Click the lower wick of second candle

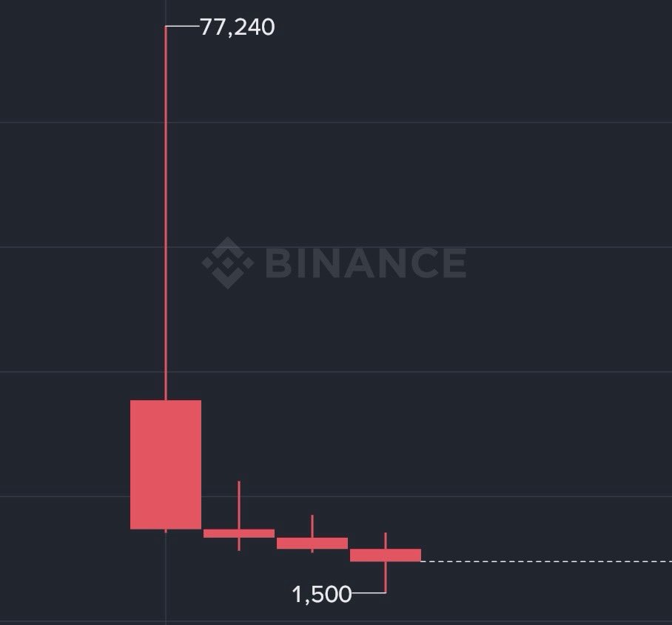(239, 544)
